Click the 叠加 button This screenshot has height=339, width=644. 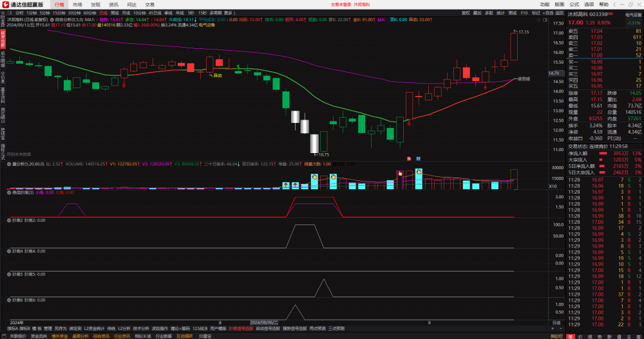coord(477,13)
